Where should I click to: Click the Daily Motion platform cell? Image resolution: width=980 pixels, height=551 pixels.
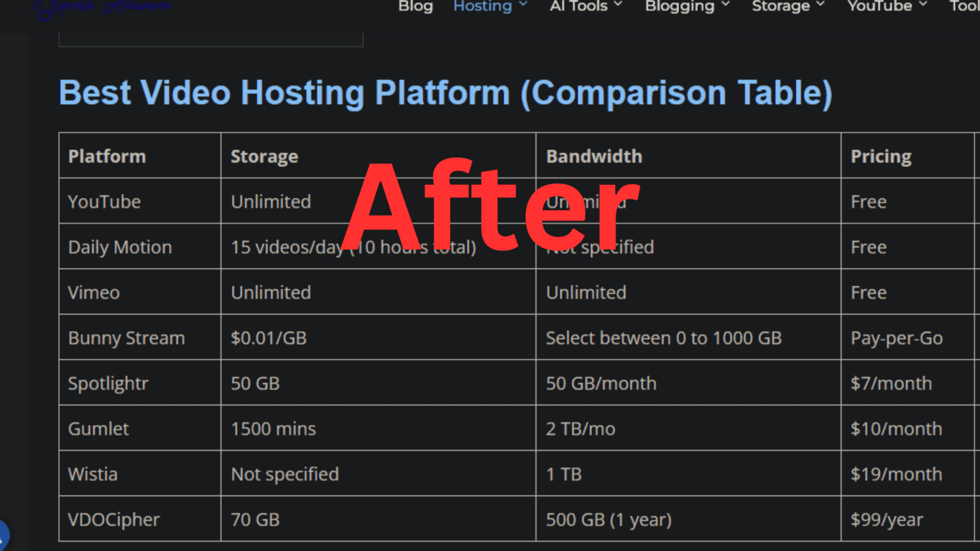[140, 246]
